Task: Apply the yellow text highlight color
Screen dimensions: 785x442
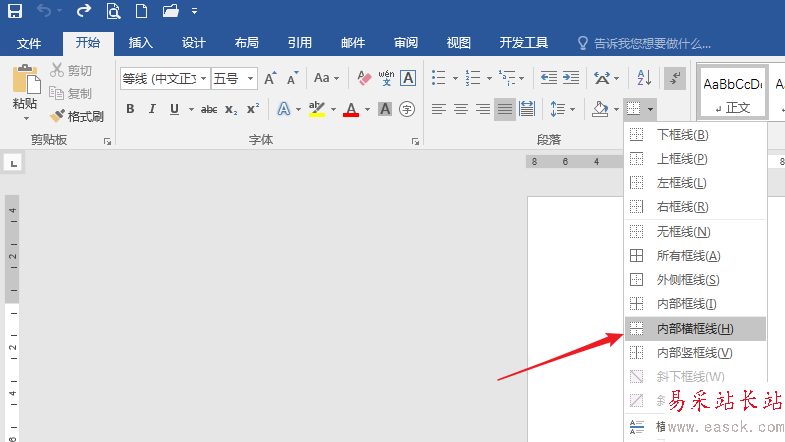Action: click(317, 109)
